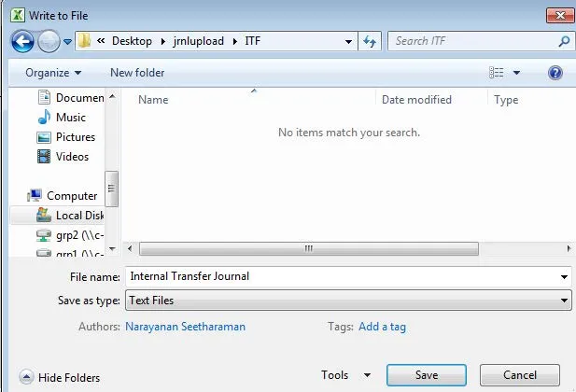Image resolution: width=576 pixels, height=392 pixels.
Task: Click the navigation pane scroll down arrow
Action: pos(112,248)
